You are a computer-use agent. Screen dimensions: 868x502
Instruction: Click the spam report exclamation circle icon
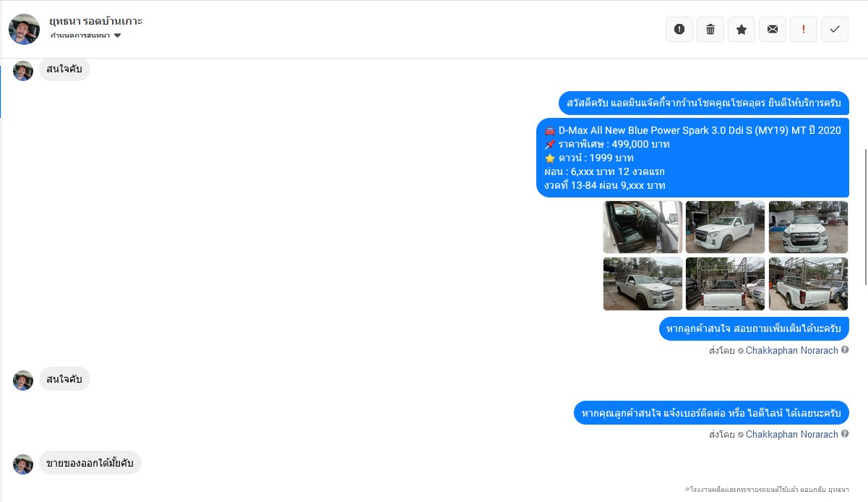[x=679, y=29]
